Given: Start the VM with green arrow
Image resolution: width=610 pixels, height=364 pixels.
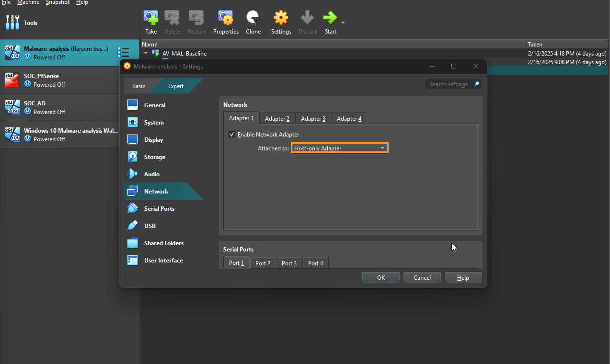Looking at the screenshot, I should [x=330, y=18].
